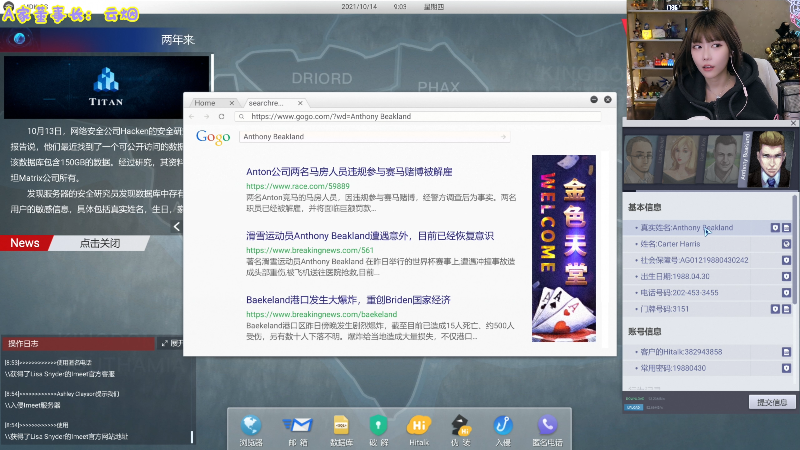Open the 浏览器 browser app in dock

click(x=251, y=431)
